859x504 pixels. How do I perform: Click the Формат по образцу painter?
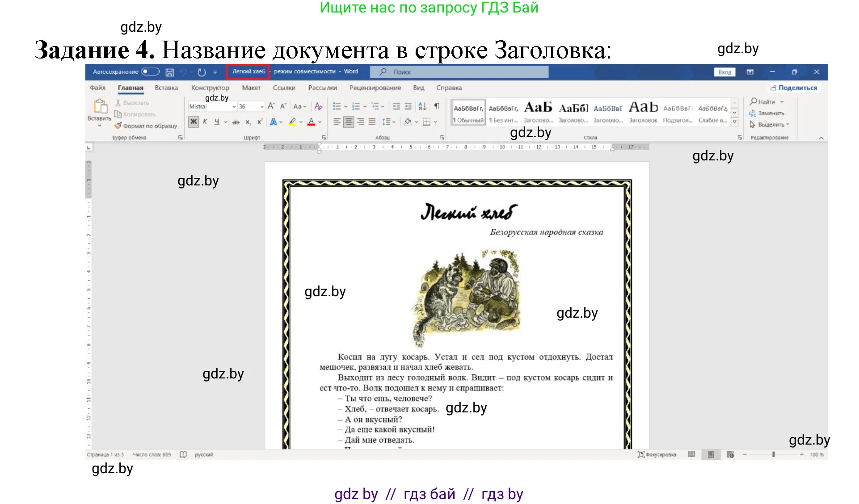pos(146,126)
